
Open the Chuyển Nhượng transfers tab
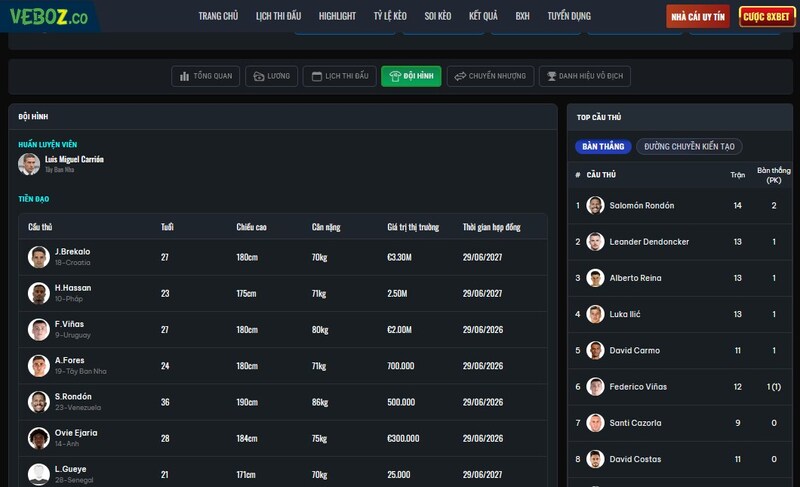(x=490, y=76)
